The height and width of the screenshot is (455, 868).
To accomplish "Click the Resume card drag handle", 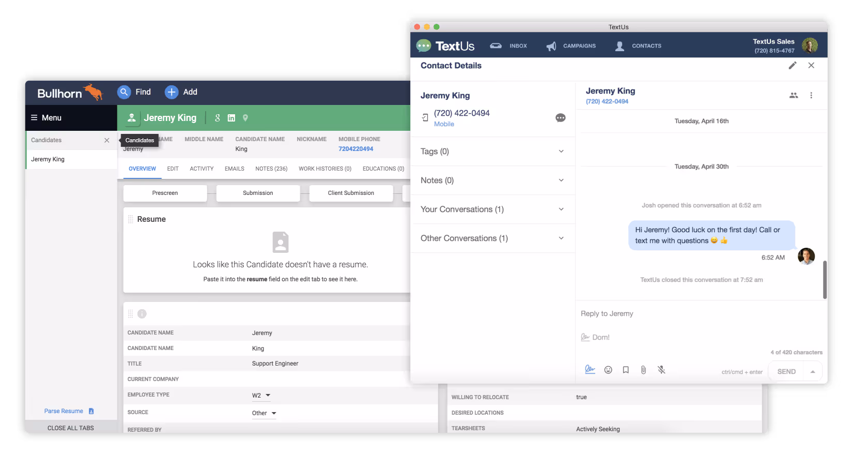I will pyautogui.click(x=130, y=219).
